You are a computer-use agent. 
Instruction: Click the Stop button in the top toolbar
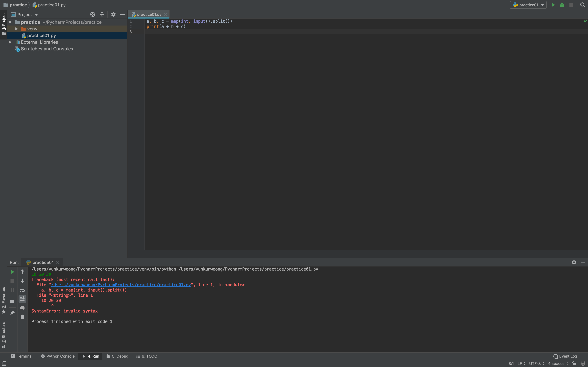[571, 5]
